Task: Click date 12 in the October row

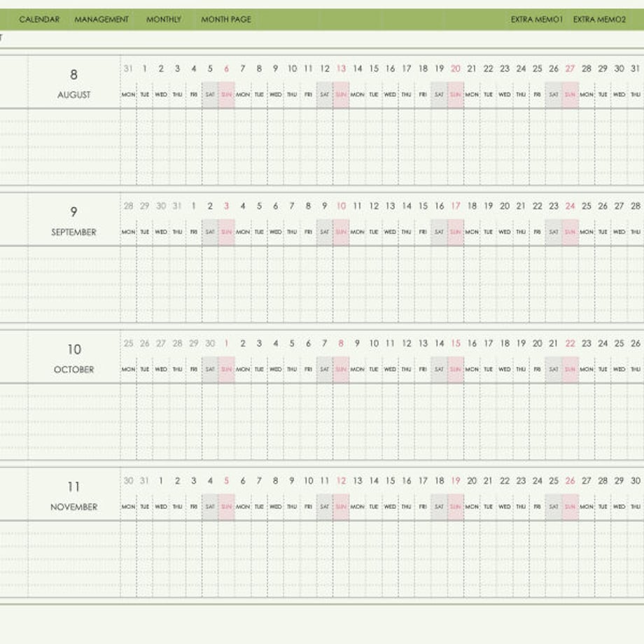Action: [x=407, y=344]
